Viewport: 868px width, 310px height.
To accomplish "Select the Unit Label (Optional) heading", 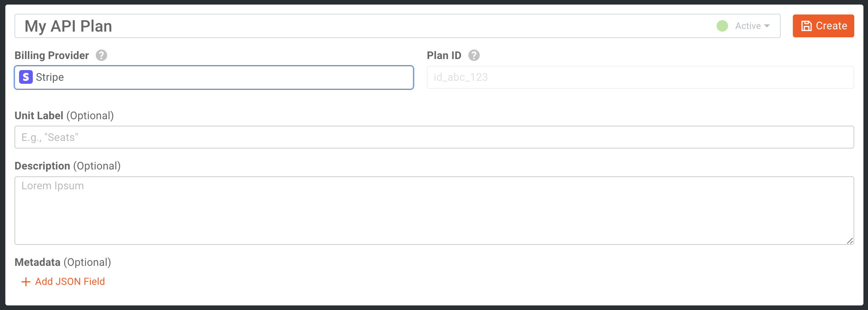I will tap(64, 115).
